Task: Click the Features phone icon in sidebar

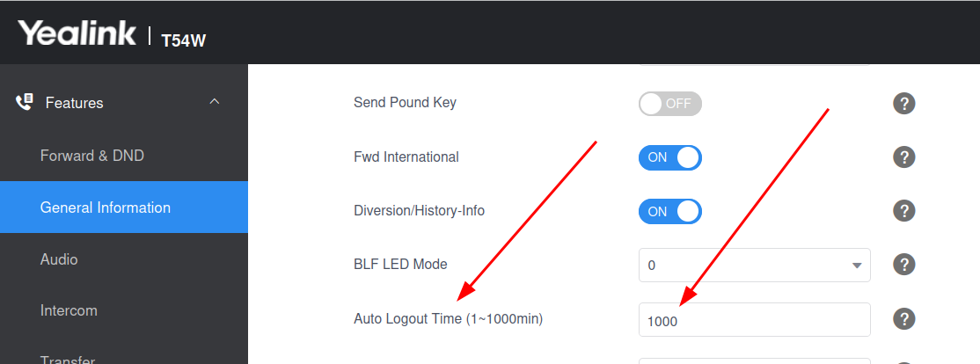Action: pyautogui.click(x=25, y=102)
